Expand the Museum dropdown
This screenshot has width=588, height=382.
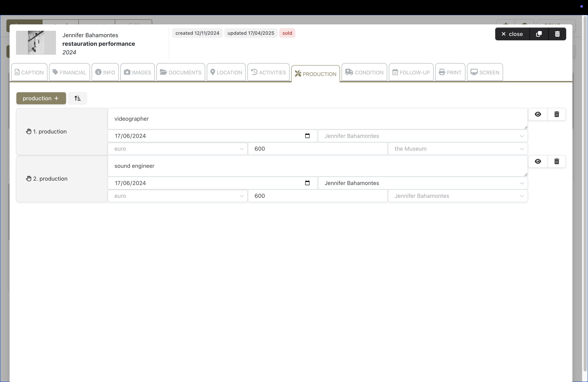pos(458,149)
